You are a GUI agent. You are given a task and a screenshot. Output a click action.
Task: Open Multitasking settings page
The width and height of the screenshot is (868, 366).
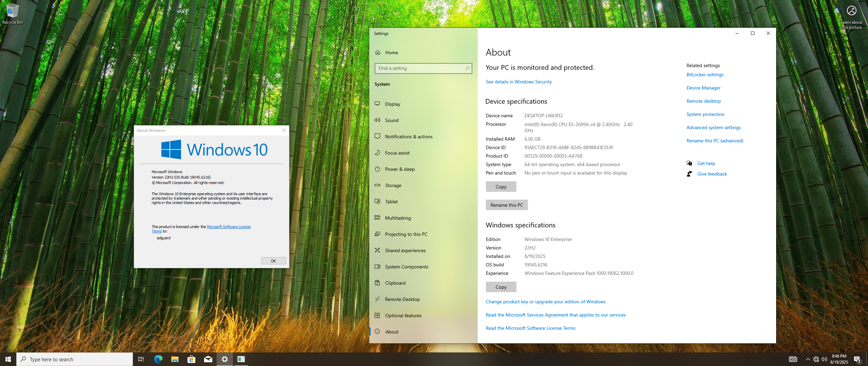pyautogui.click(x=423, y=218)
